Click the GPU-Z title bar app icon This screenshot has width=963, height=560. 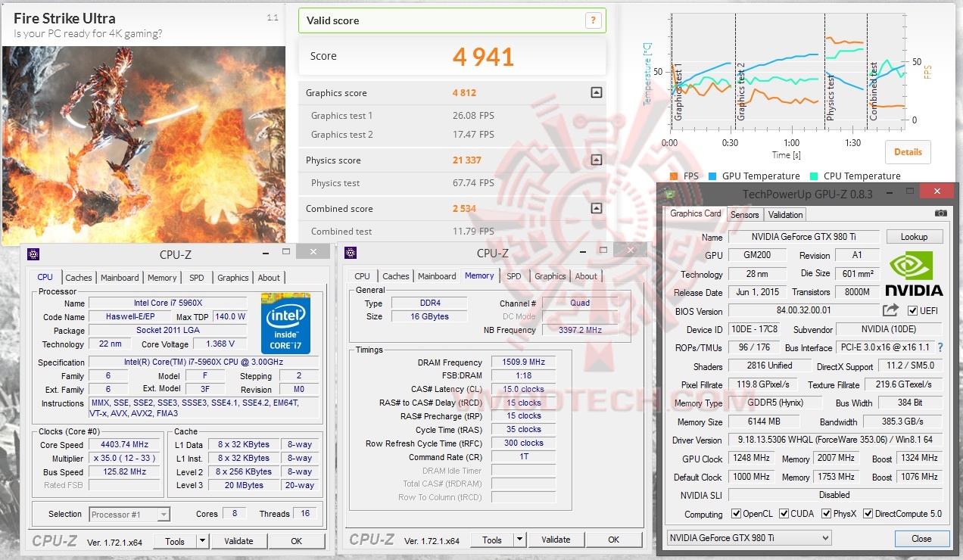point(670,194)
